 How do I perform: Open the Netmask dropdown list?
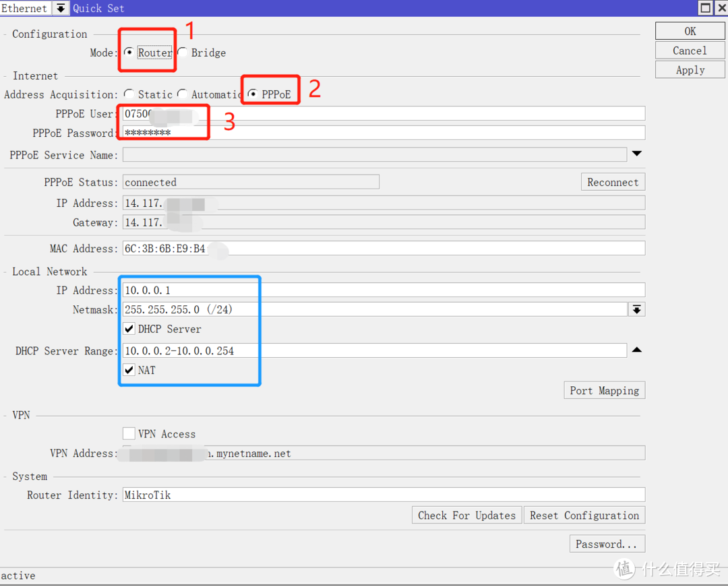click(637, 309)
